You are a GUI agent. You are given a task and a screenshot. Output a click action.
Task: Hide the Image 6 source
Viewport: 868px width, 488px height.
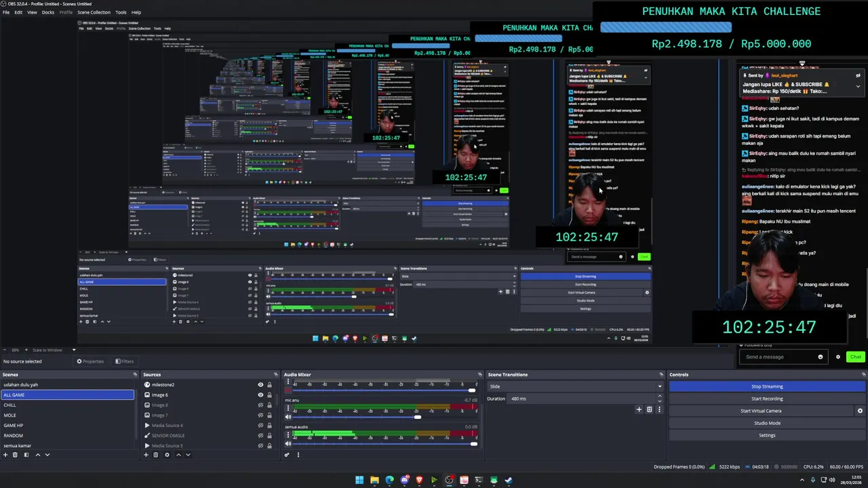click(260, 395)
